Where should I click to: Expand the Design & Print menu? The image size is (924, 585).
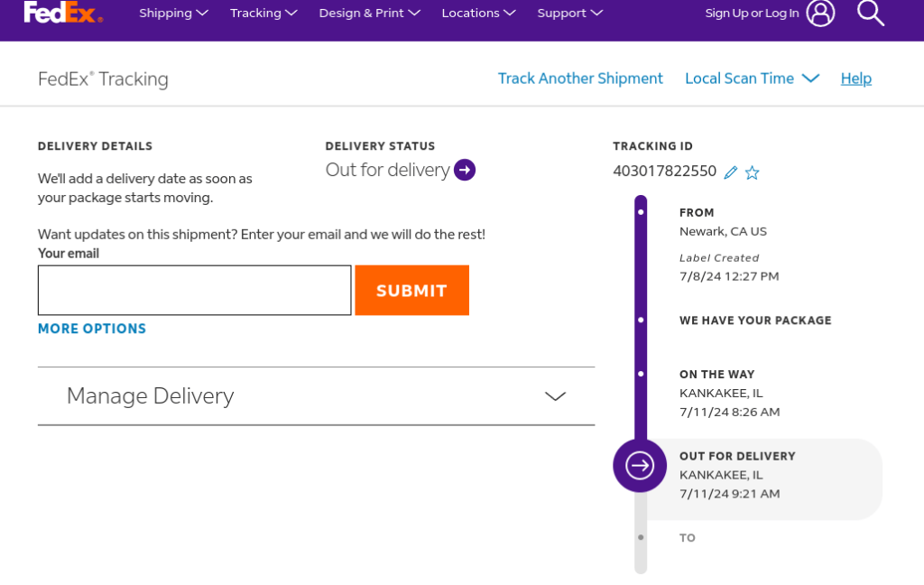click(369, 13)
